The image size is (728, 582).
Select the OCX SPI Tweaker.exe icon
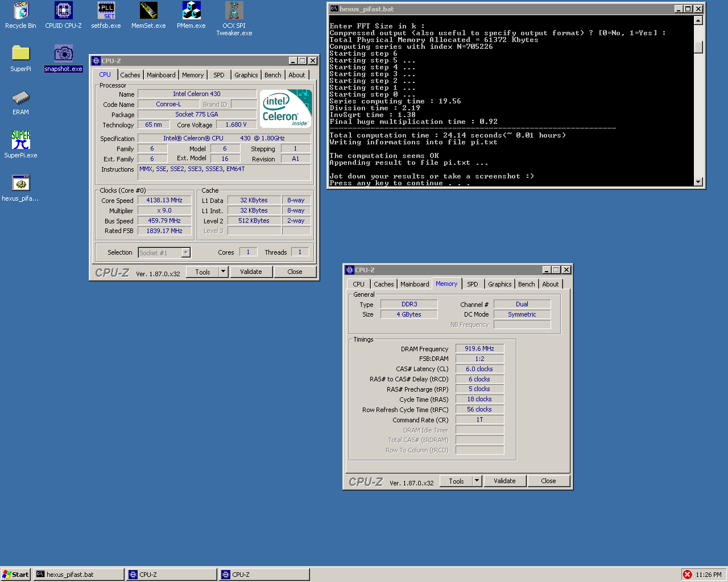[234, 19]
